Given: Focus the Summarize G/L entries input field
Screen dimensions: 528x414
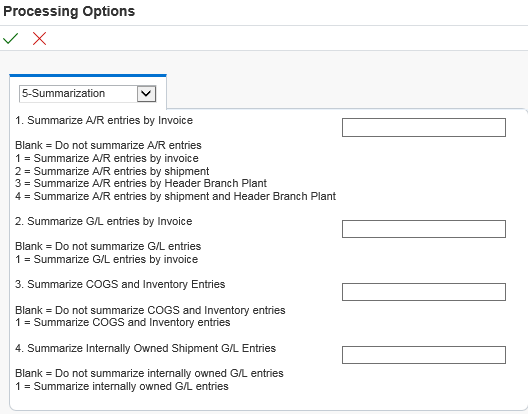Looking at the screenshot, I should pyautogui.click(x=424, y=229).
